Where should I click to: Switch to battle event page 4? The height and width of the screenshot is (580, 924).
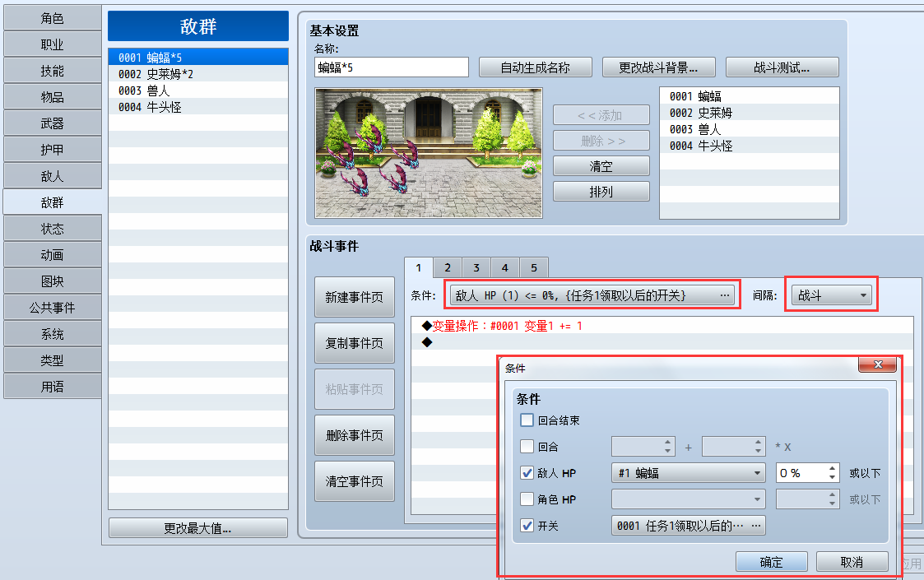click(505, 267)
